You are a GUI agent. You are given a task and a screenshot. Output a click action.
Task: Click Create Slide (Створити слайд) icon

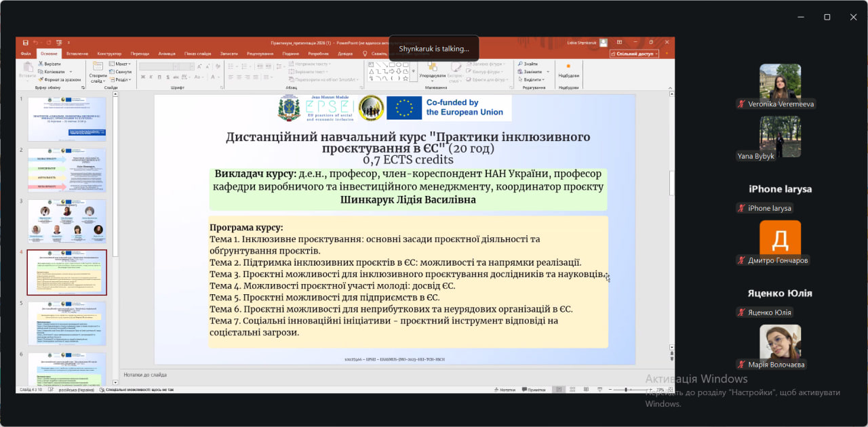pyautogui.click(x=98, y=68)
